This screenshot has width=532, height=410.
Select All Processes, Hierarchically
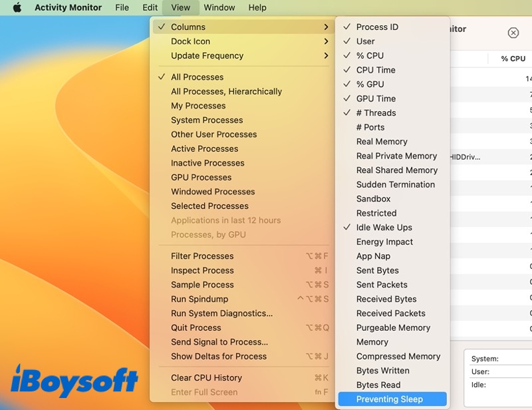tap(226, 92)
